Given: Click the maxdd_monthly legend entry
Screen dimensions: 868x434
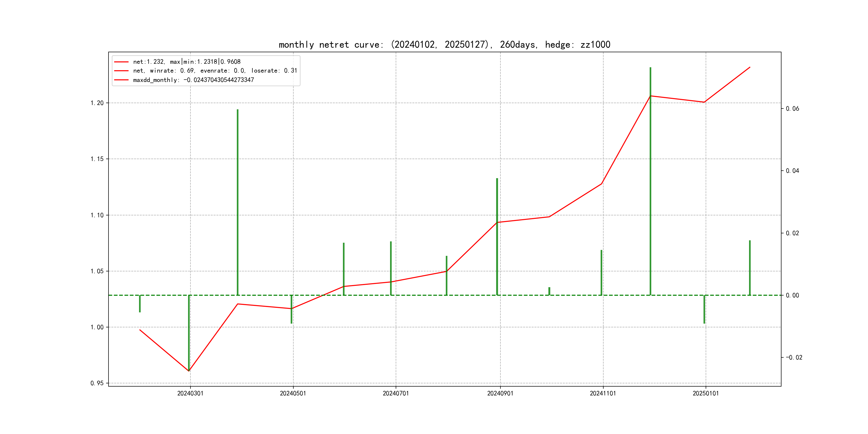Looking at the screenshot, I should tap(193, 80).
